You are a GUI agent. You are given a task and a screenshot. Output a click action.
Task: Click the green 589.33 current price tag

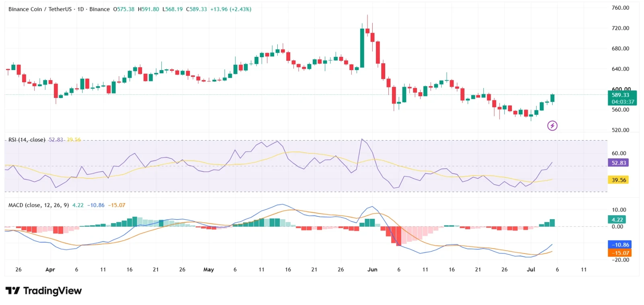620,95
